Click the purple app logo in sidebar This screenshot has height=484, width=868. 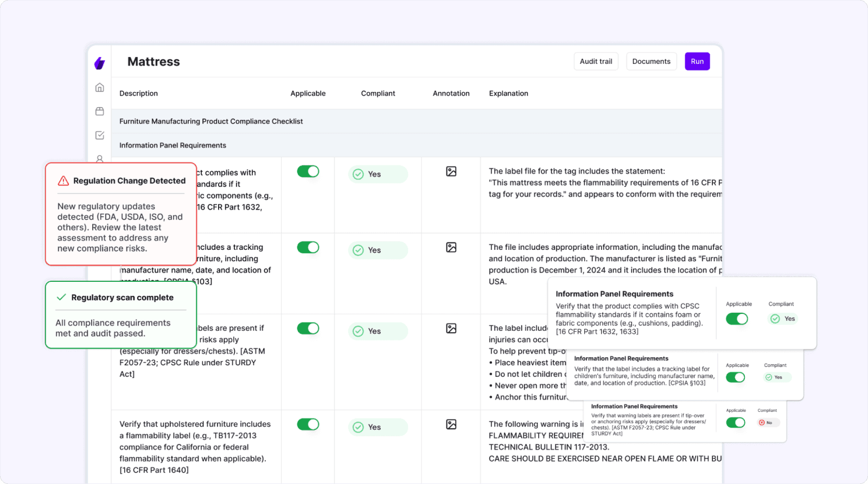(x=99, y=63)
